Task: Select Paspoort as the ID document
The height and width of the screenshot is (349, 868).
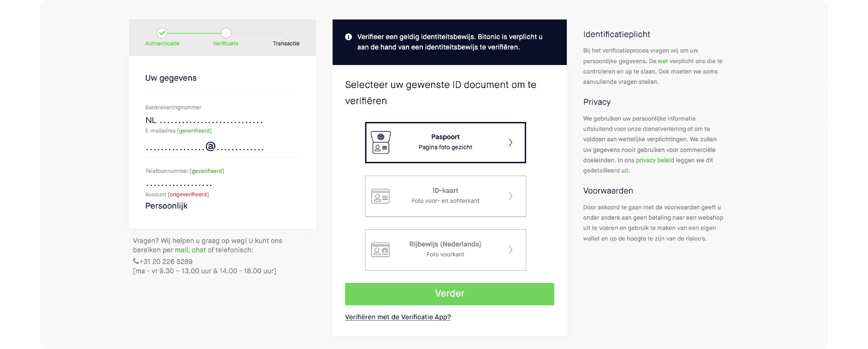Action: pos(445,142)
